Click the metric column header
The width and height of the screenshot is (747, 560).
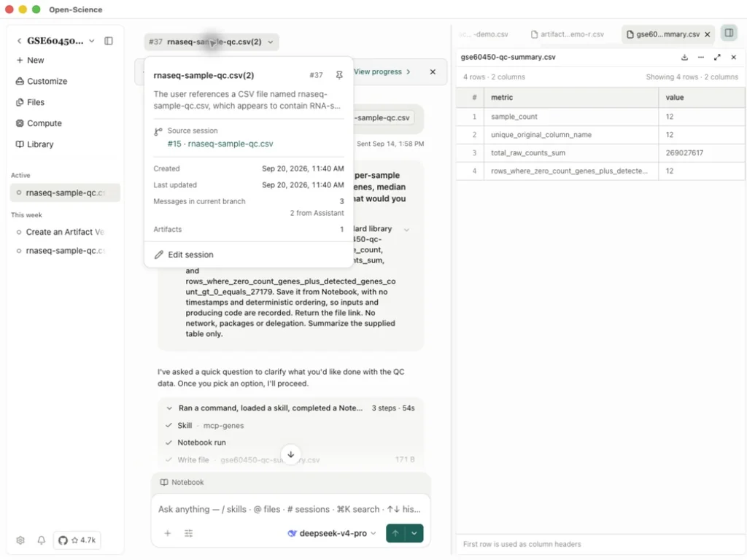click(571, 97)
